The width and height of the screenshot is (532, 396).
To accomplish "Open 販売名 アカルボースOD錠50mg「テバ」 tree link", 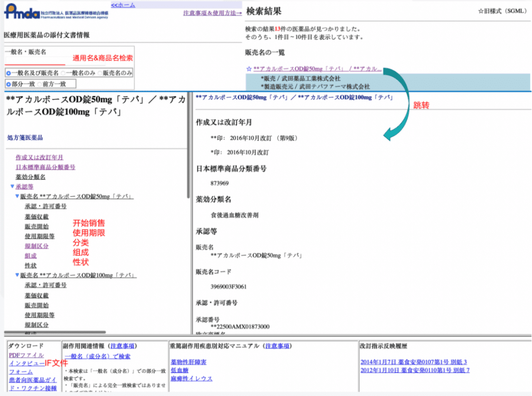I will click(77, 196).
